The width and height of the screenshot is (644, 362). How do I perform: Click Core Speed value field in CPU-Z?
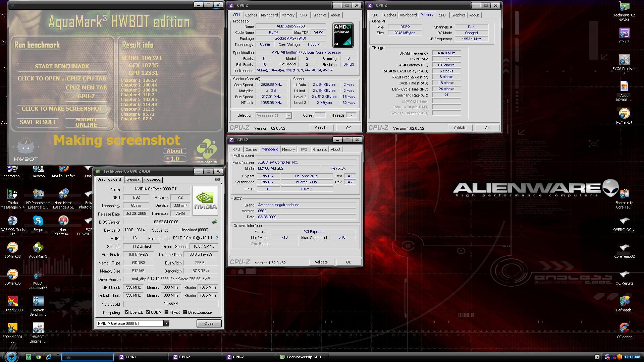point(271,85)
